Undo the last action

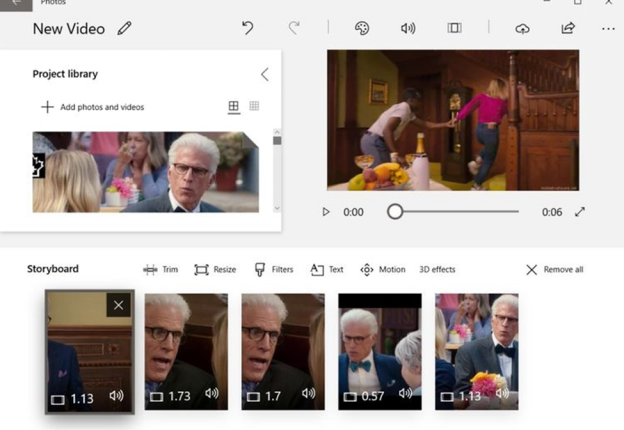tap(248, 28)
